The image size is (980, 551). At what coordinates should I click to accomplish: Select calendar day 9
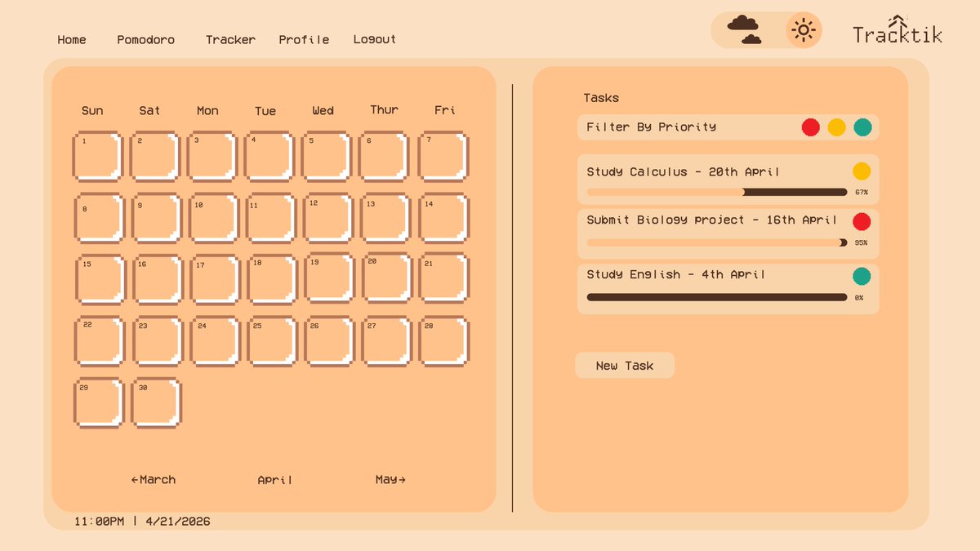[156, 218]
